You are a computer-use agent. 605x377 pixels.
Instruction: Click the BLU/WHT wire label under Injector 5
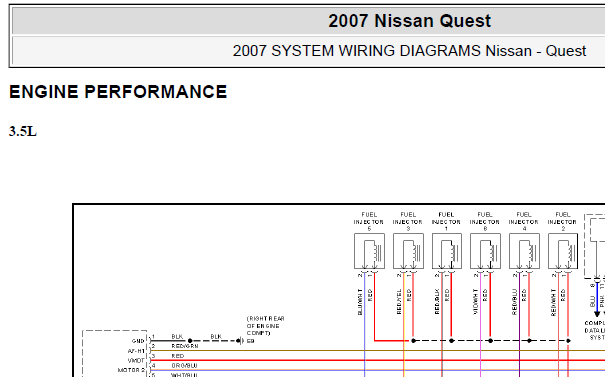coord(360,302)
